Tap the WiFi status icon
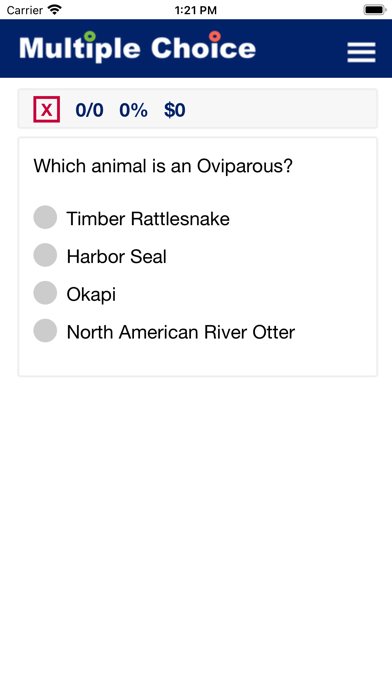This screenshot has height=696, width=392. 55,9
